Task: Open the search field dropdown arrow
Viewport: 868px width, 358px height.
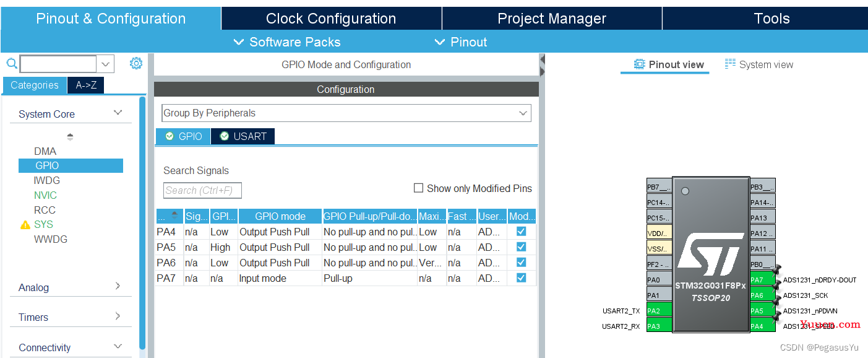Action: pos(106,63)
